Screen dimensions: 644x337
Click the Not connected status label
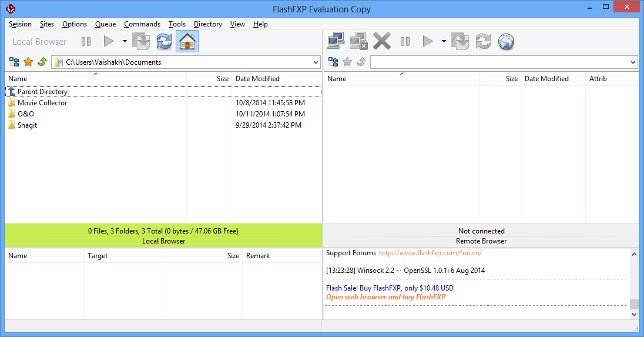coord(481,231)
